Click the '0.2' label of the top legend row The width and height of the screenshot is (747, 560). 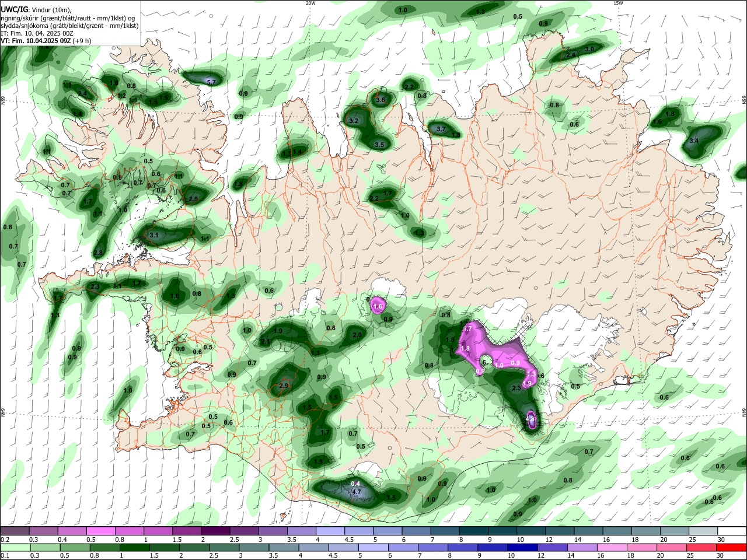(5, 540)
